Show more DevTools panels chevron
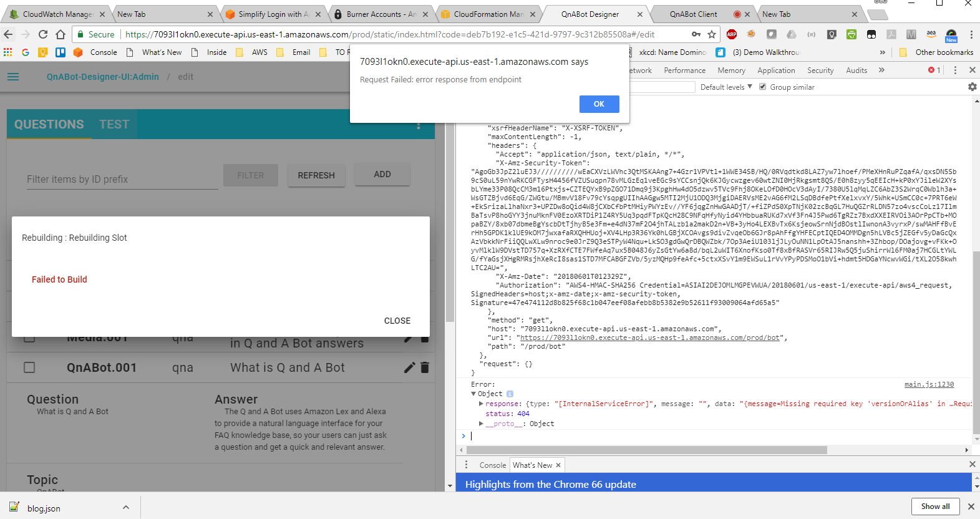The image size is (980, 519). click(881, 70)
